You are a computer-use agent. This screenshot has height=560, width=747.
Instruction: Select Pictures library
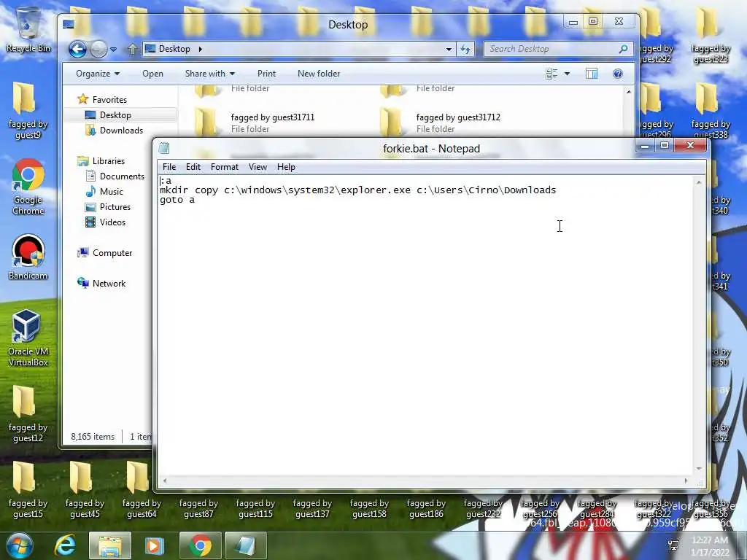point(107,206)
